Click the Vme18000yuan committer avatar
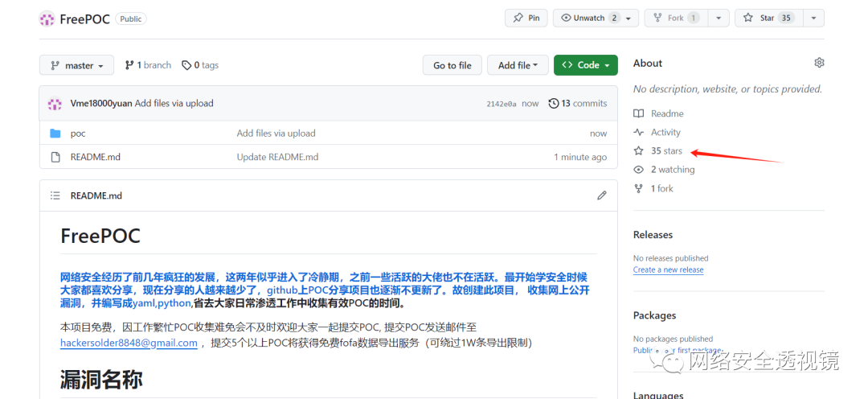Viewport: 868px width, 399px height. pos(55,103)
